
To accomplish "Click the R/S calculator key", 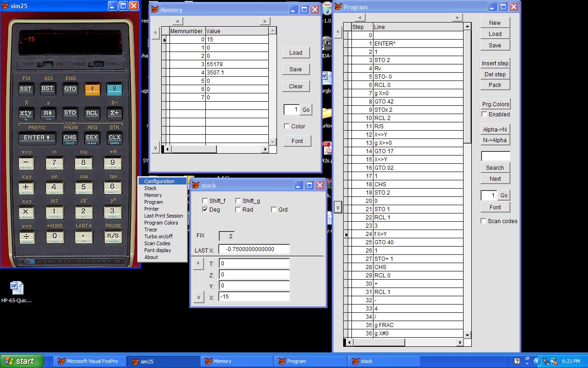I will (x=113, y=237).
